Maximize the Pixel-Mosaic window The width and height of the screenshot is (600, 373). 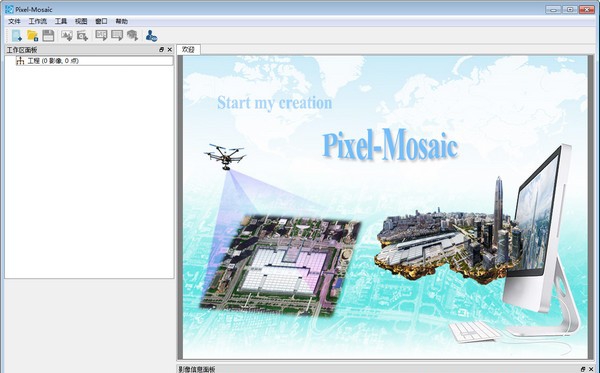570,9
